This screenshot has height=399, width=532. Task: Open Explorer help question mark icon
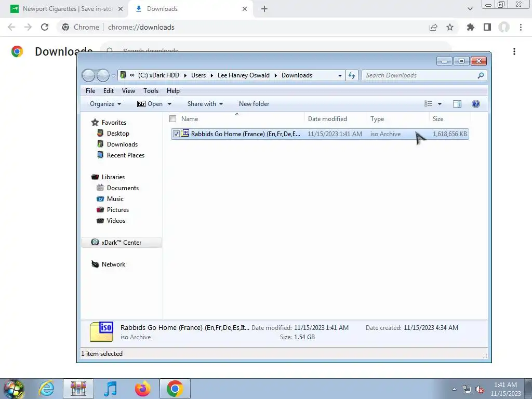coord(476,104)
